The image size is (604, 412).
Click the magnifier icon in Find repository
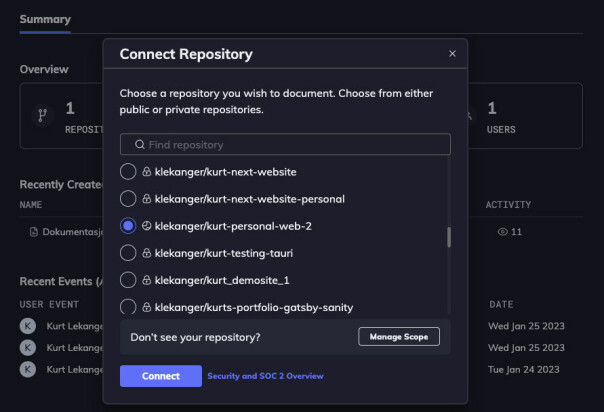[x=140, y=144]
